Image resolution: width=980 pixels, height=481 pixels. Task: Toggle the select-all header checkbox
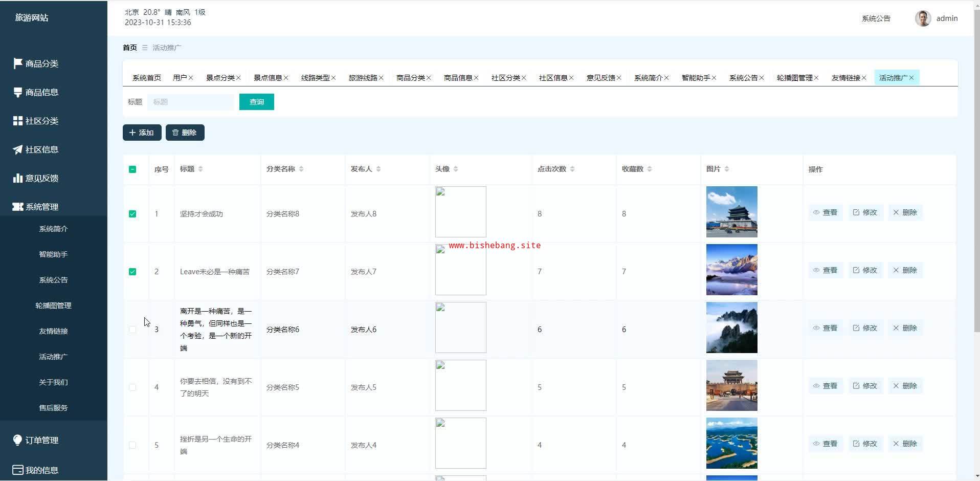tap(132, 169)
